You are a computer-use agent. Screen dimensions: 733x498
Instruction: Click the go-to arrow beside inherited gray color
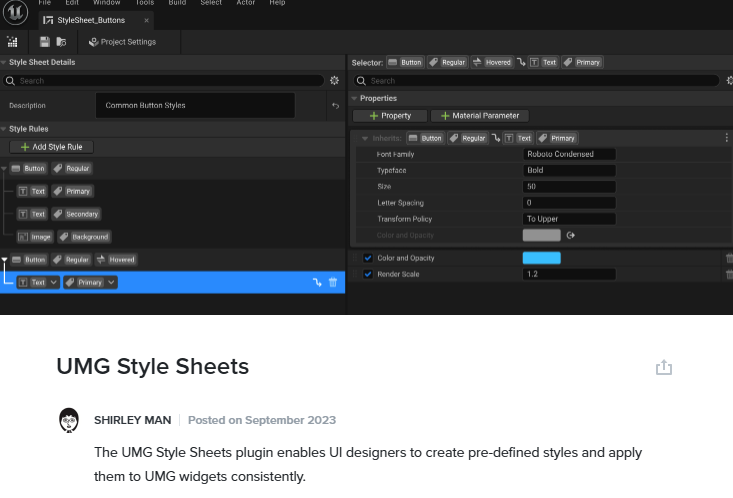pos(572,236)
